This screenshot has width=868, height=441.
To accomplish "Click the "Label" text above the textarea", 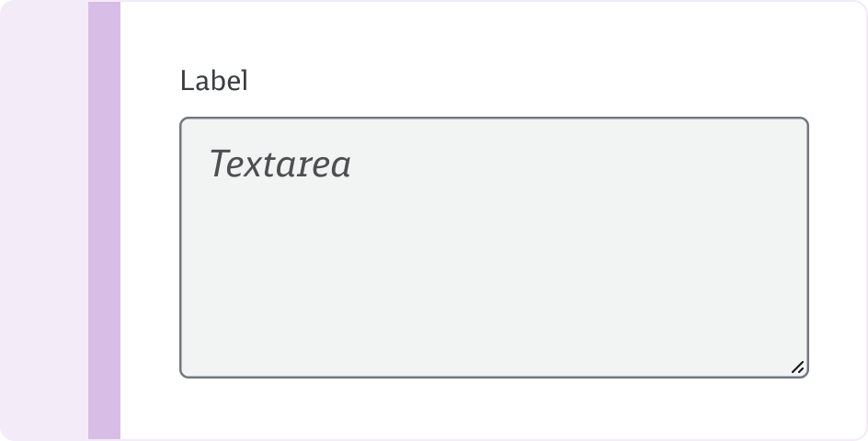I will pyautogui.click(x=214, y=81).
